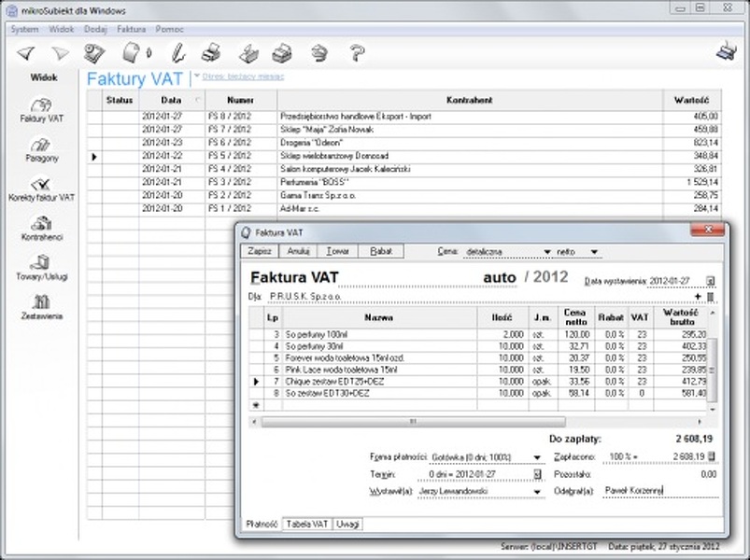
Task: Click the Anuluj button
Action: pyautogui.click(x=299, y=251)
